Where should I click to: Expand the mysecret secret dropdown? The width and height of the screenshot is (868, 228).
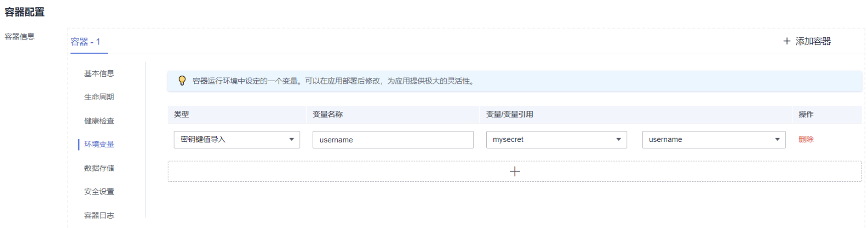(x=556, y=139)
